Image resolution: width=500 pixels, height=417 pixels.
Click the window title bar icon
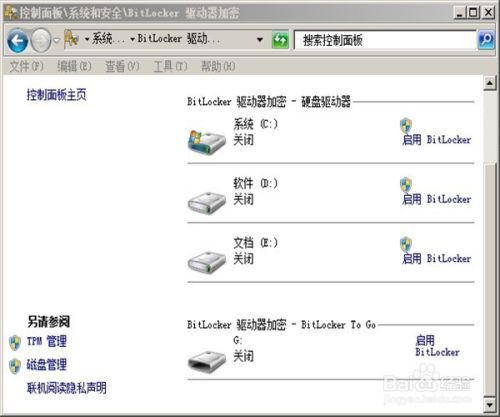[x=11, y=13]
